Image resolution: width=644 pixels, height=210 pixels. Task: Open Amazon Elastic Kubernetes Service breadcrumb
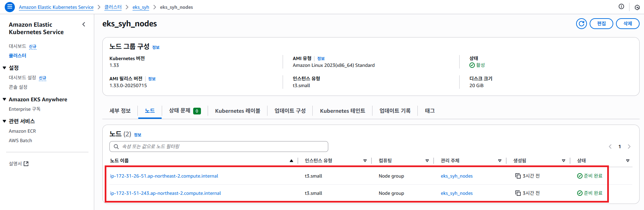56,7
